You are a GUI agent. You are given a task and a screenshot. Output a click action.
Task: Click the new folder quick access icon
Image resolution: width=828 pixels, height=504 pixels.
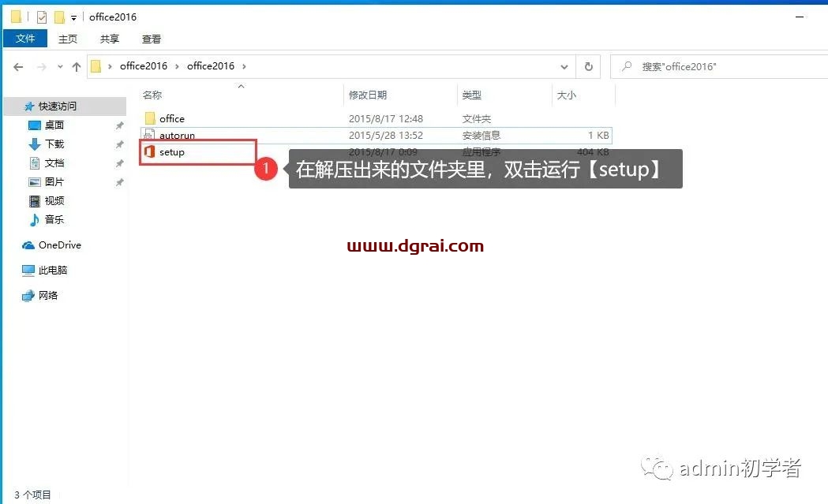[60, 17]
